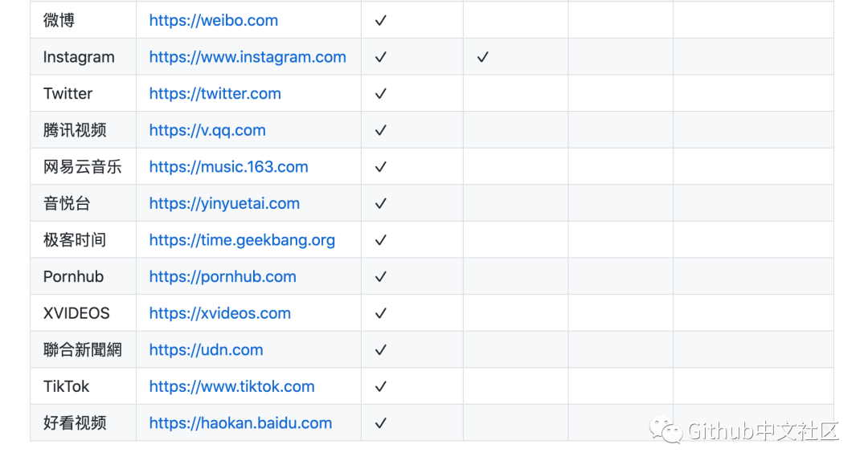Click the second checkmark in the Instagram row
Image resolution: width=868 pixels, height=469 pixels.
483,57
